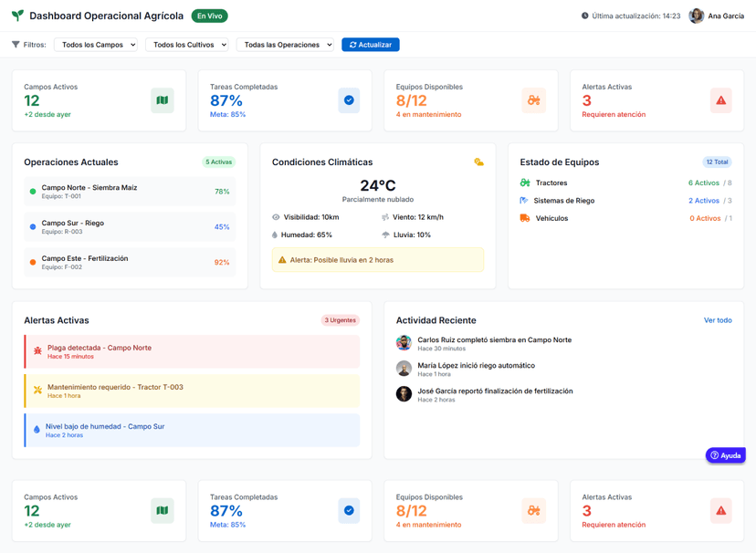Click Carlos Ruiz's avatar
Viewport: 756px width, 553px height.
[404, 343]
